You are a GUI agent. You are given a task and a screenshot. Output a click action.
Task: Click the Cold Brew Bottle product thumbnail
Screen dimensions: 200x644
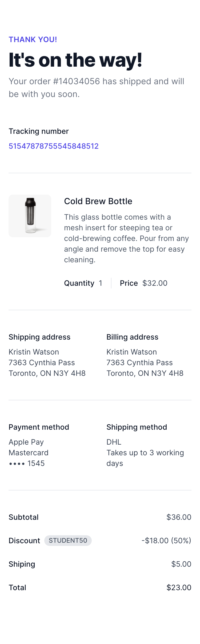point(30,216)
